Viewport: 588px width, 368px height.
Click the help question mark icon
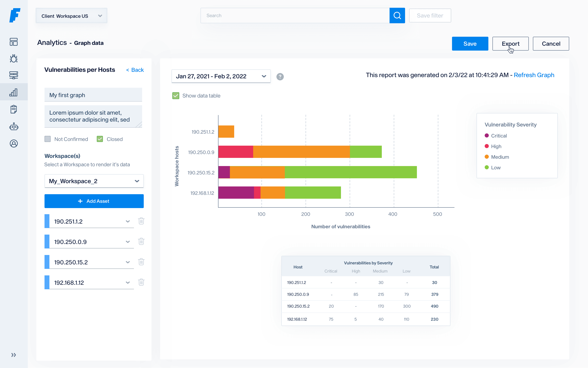click(280, 77)
